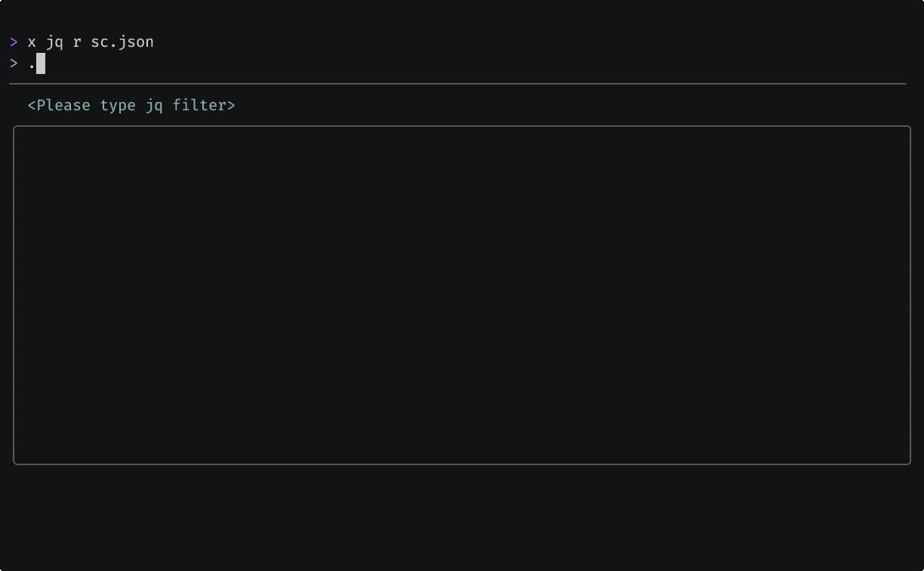Click the top border of the output box

(462, 127)
